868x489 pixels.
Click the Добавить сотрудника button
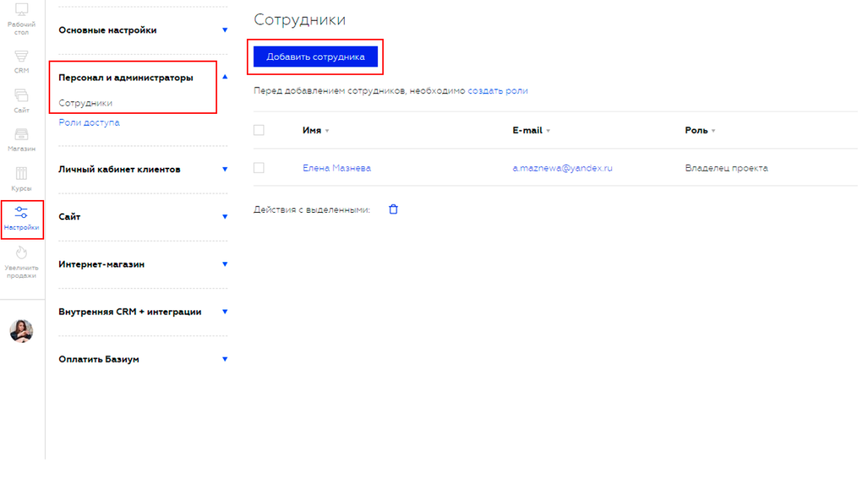point(316,56)
